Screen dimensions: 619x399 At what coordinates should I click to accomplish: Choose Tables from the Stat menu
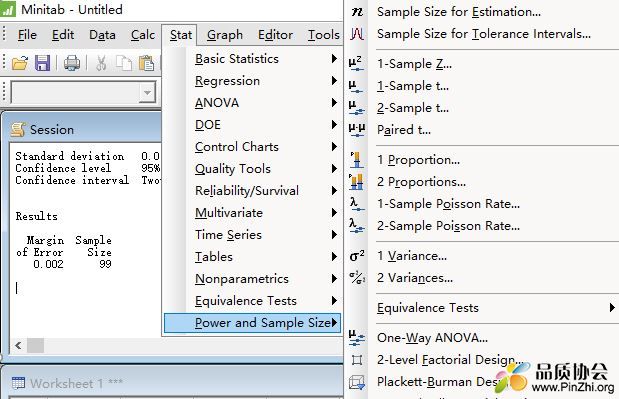click(x=252, y=257)
